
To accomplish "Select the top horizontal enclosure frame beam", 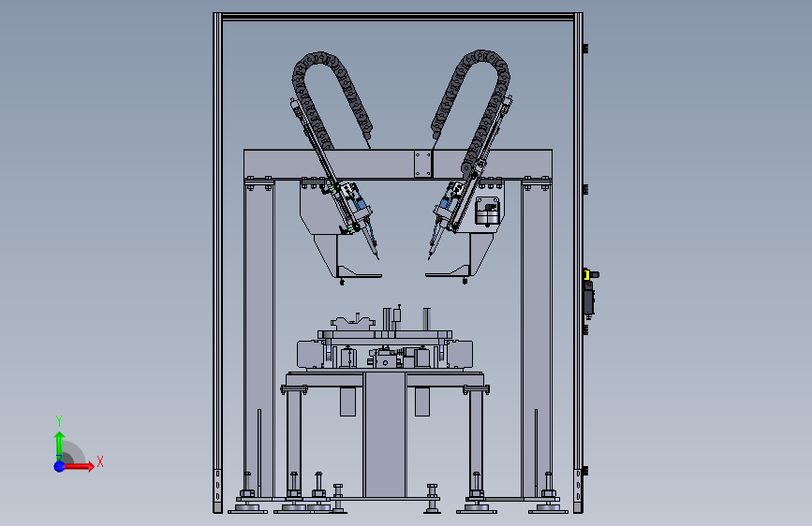I will [398, 17].
